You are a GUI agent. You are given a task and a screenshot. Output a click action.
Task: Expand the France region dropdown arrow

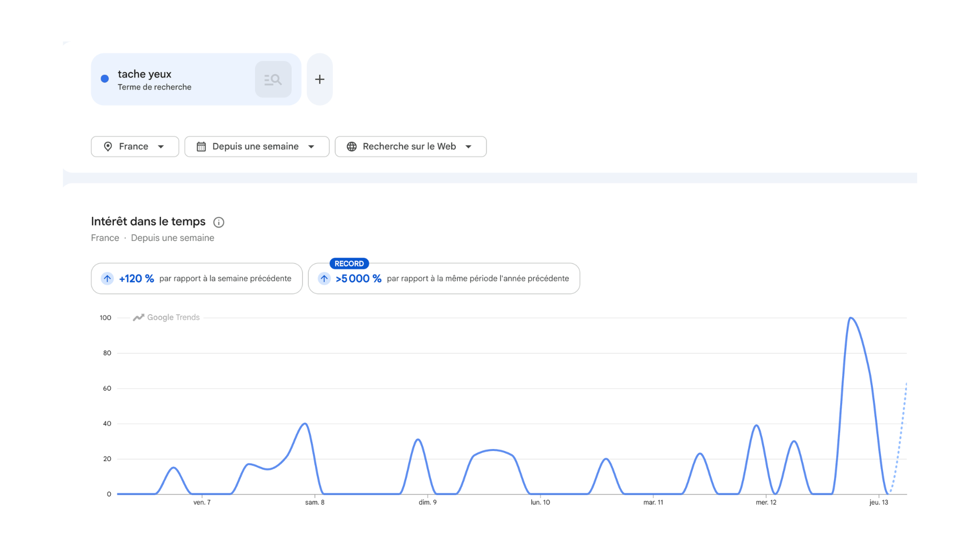(x=161, y=147)
